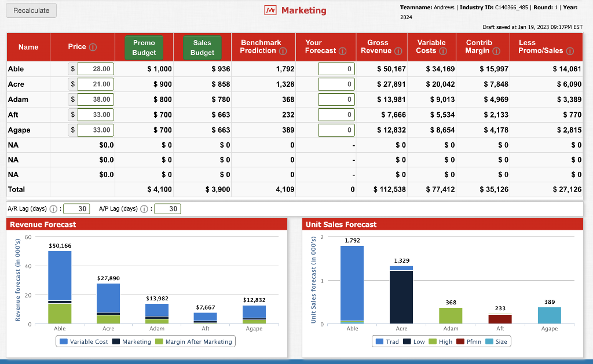Click the info icon next to Price
Screen dimensions: 593x364
pyautogui.click(x=92, y=47)
